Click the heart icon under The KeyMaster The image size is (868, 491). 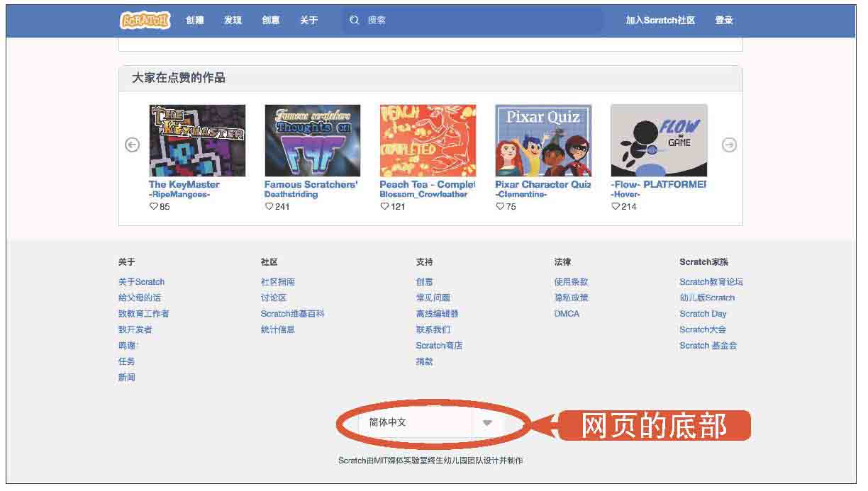[153, 206]
